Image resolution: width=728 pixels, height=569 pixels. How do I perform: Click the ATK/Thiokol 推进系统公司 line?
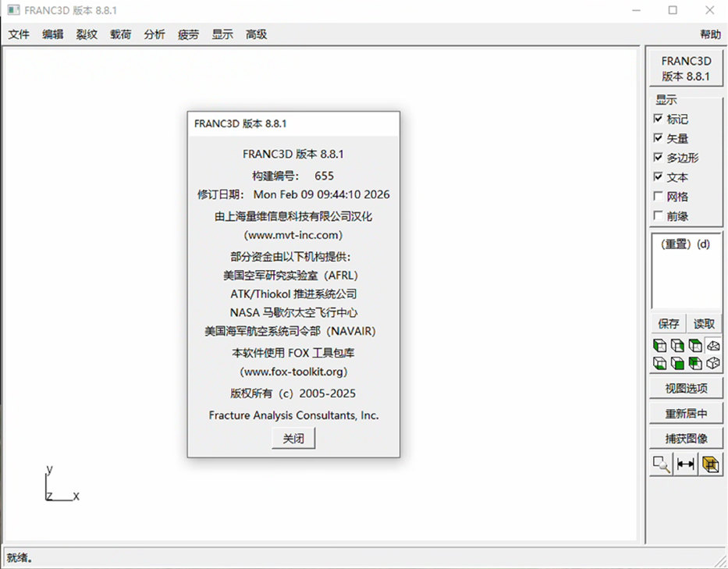click(x=293, y=294)
